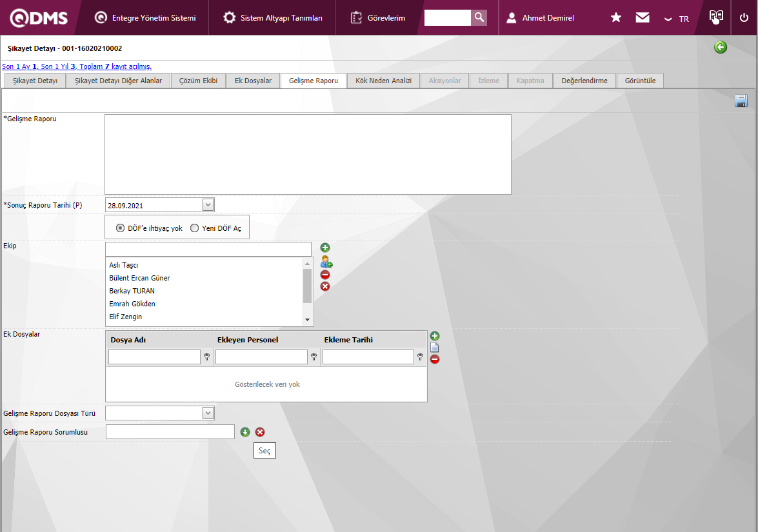Open Gelişme Raporu Dosyası Türü dropdown

(x=208, y=413)
